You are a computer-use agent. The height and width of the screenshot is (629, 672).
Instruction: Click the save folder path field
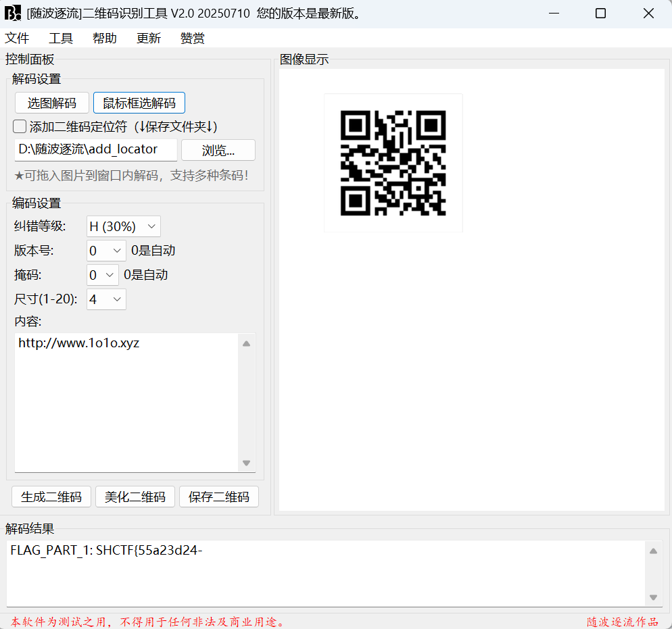95,150
